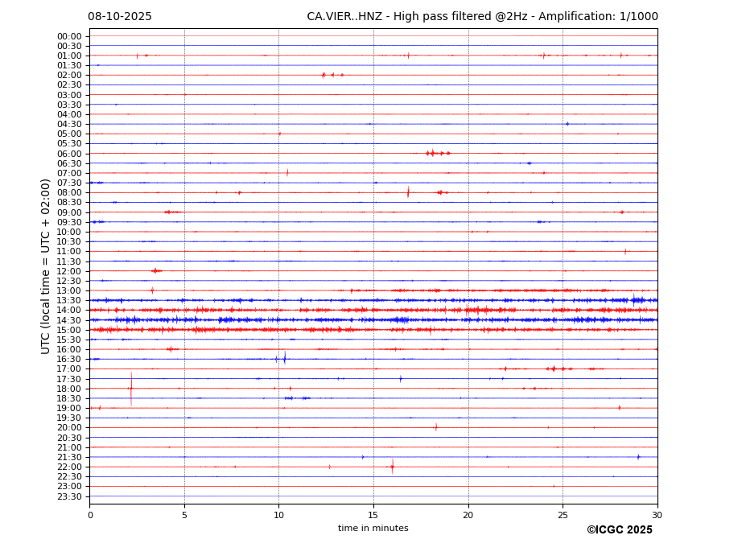
Task: Select the 15:00 row label
Action: 69,330
